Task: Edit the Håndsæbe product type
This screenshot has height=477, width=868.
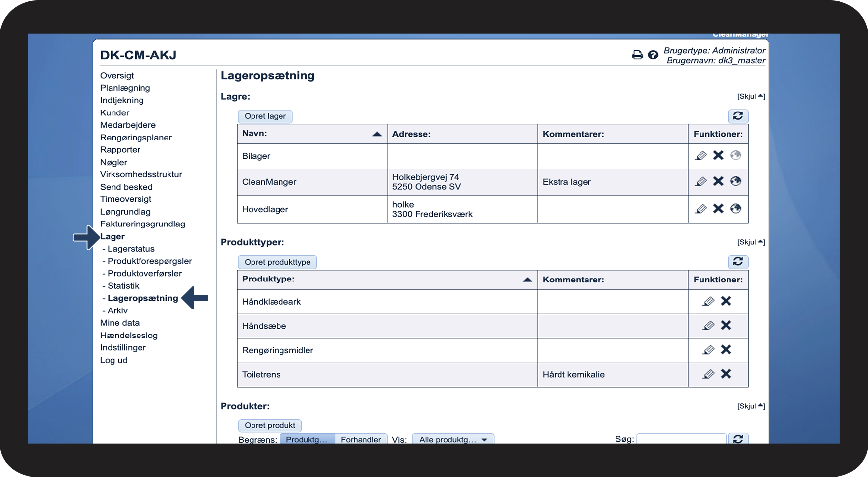Action: (x=708, y=326)
